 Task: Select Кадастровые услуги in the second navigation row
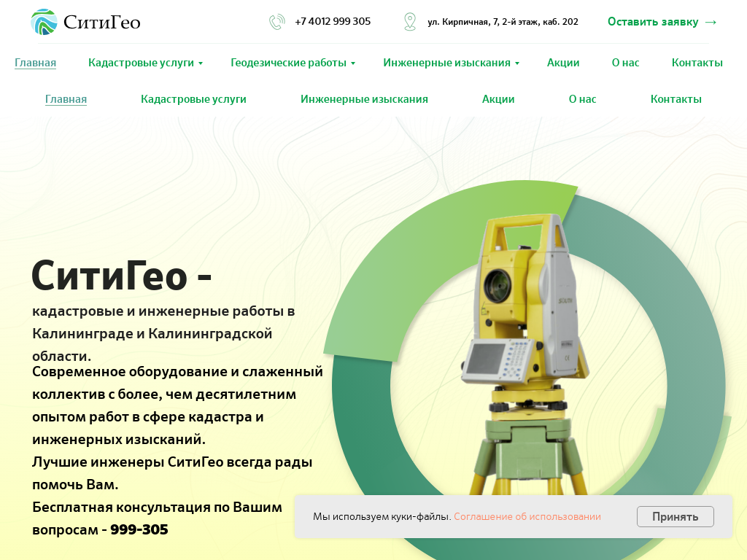(x=193, y=99)
